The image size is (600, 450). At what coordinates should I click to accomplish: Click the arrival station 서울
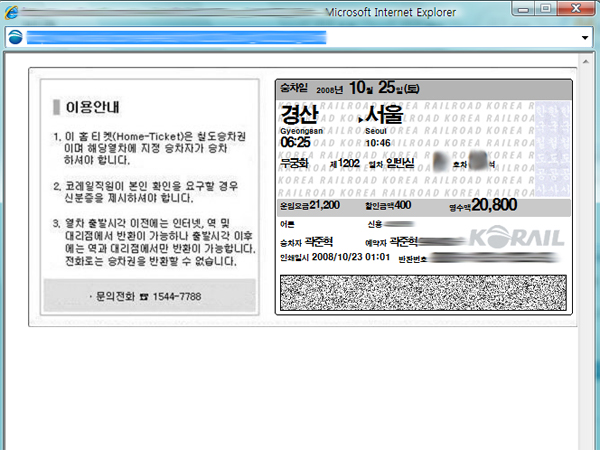coord(384,114)
